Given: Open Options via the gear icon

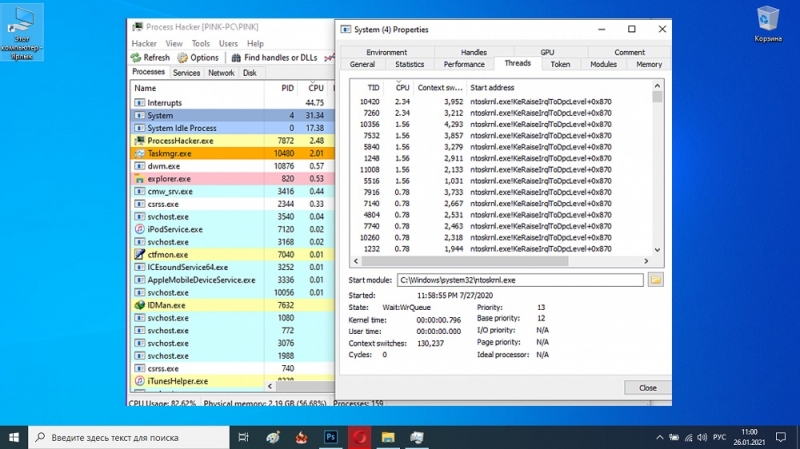Looking at the screenshot, I should pos(182,58).
